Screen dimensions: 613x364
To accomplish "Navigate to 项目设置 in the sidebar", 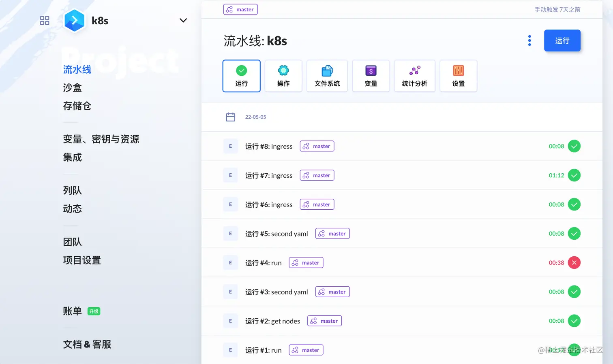I will (x=81, y=260).
